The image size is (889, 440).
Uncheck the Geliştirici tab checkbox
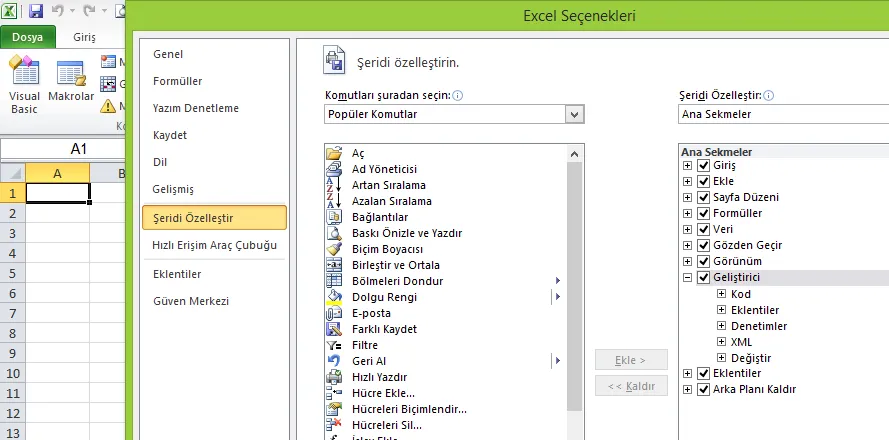[703, 278]
